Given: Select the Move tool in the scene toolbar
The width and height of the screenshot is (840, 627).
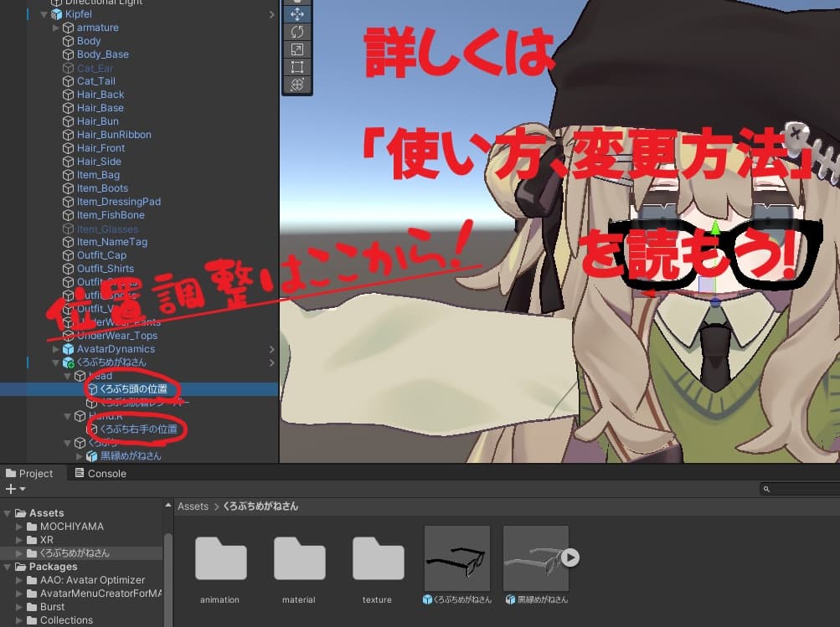Looking at the screenshot, I should (297, 13).
